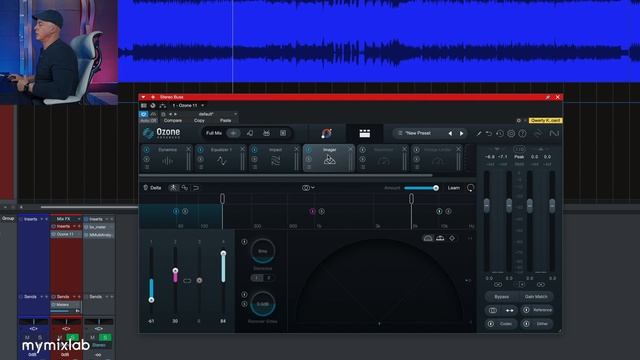This screenshot has width=640, height=360.
Task: Toggle power on the Equalizer 1 module
Action: click(x=200, y=150)
